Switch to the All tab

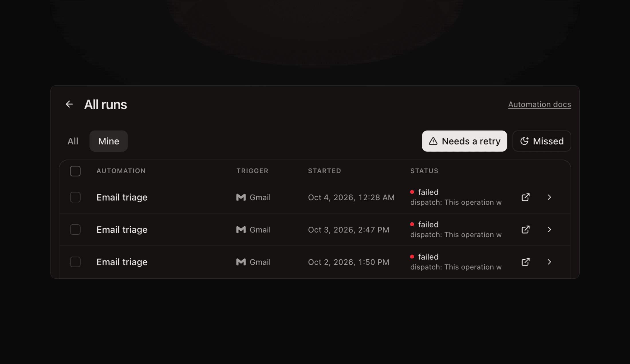[73, 141]
